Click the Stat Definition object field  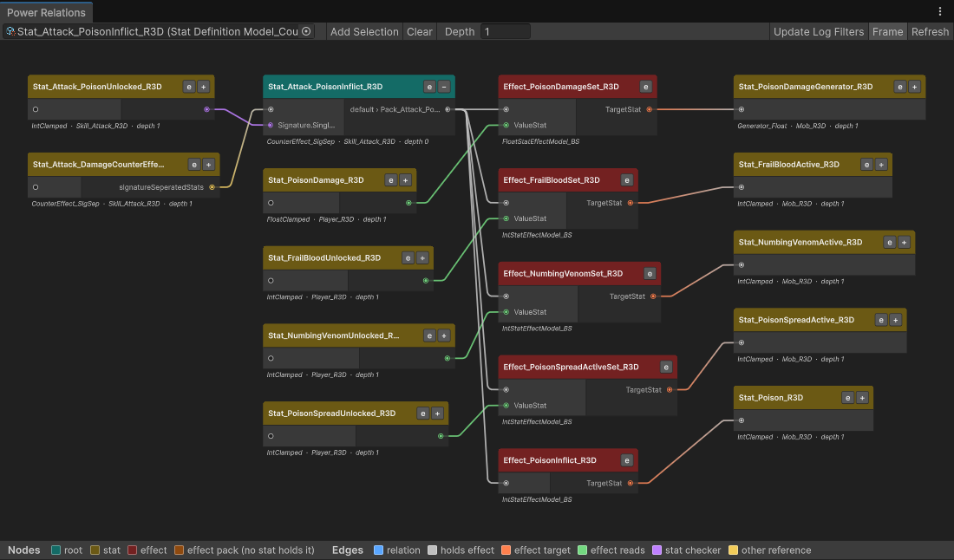pyautogui.click(x=158, y=31)
